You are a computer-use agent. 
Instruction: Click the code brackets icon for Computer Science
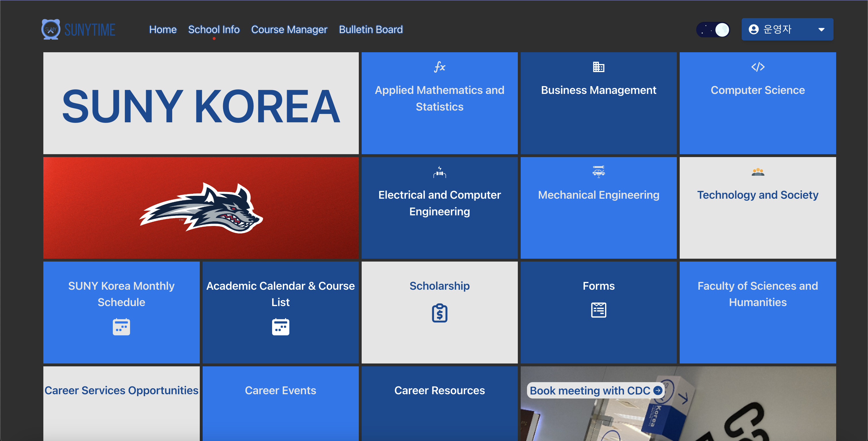click(x=757, y=67)
